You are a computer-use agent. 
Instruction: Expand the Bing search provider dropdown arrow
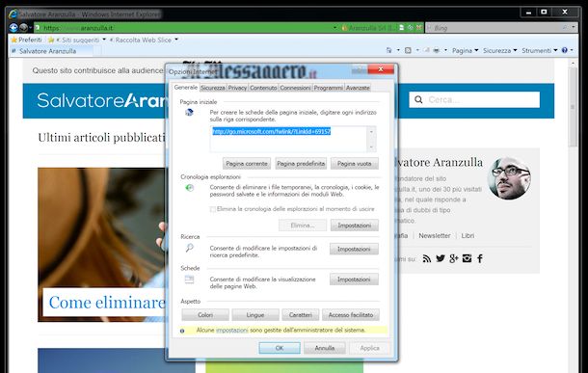pyautogui.click(x=574, y=28)
